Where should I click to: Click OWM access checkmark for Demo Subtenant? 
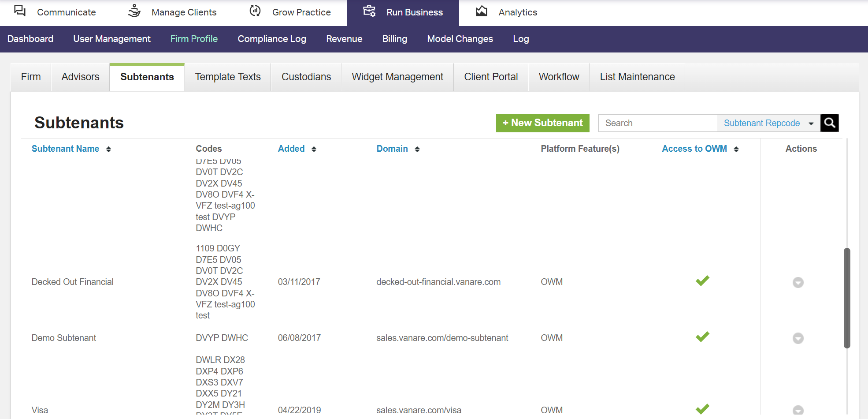[x=702, y=337]
